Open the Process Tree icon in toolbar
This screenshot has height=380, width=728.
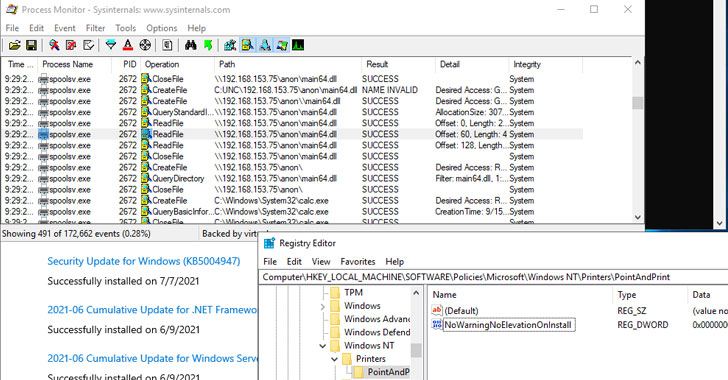pos(168,45)
